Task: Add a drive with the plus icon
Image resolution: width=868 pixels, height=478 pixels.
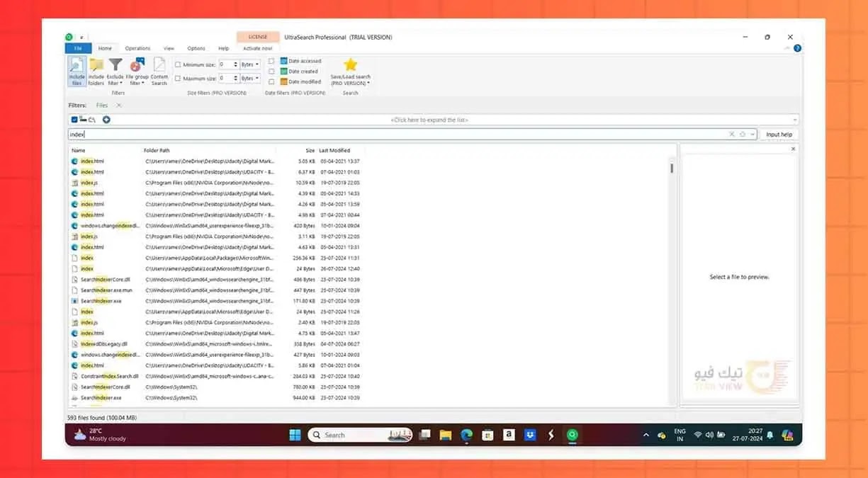Action: [x=106, y=120]
